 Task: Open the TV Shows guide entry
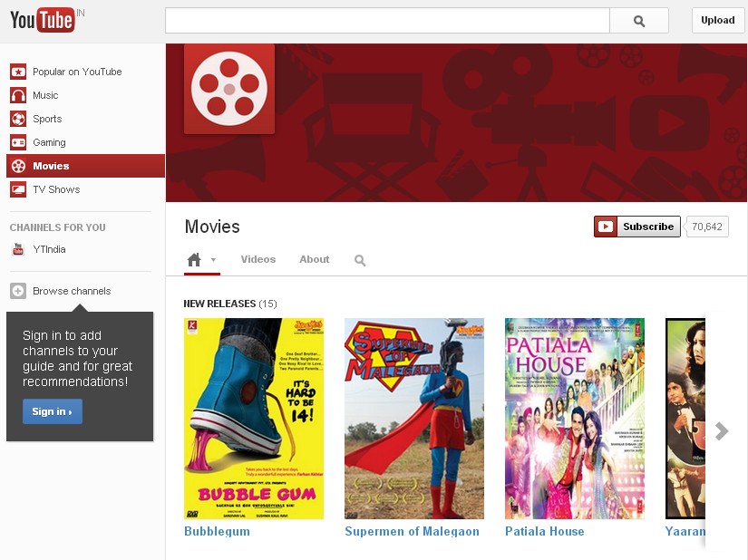click(56, 189)
